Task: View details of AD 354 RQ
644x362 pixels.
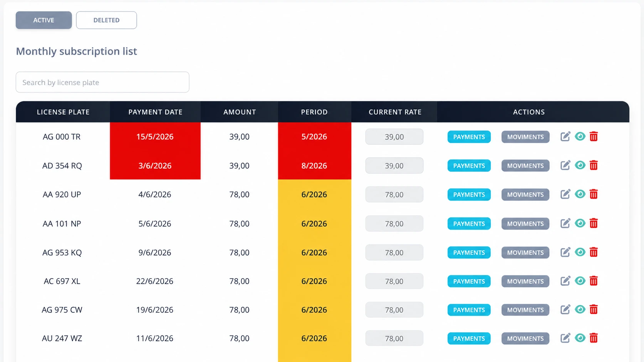Action: tap(580, 165)
